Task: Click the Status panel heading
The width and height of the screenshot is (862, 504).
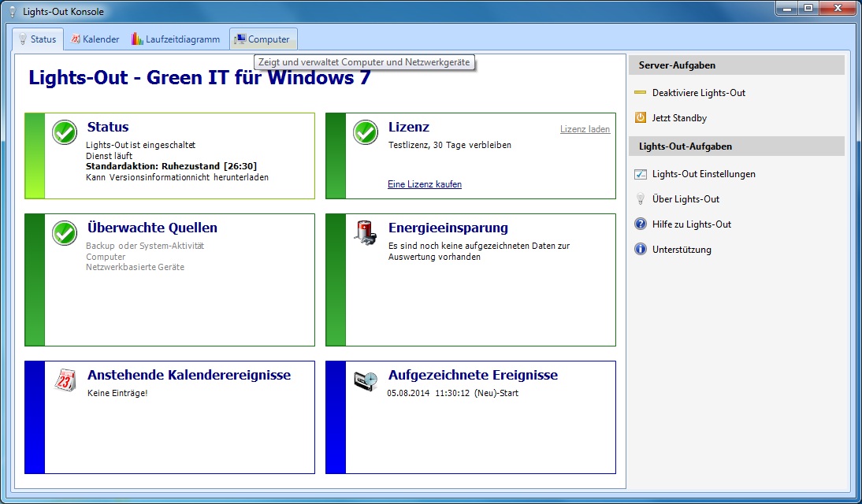Action: pos(108,127)
